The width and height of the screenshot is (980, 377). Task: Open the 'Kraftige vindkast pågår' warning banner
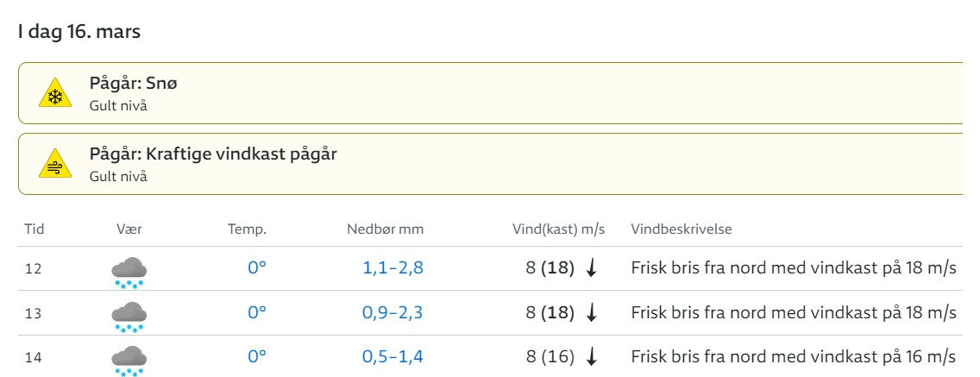coord(490,164)
